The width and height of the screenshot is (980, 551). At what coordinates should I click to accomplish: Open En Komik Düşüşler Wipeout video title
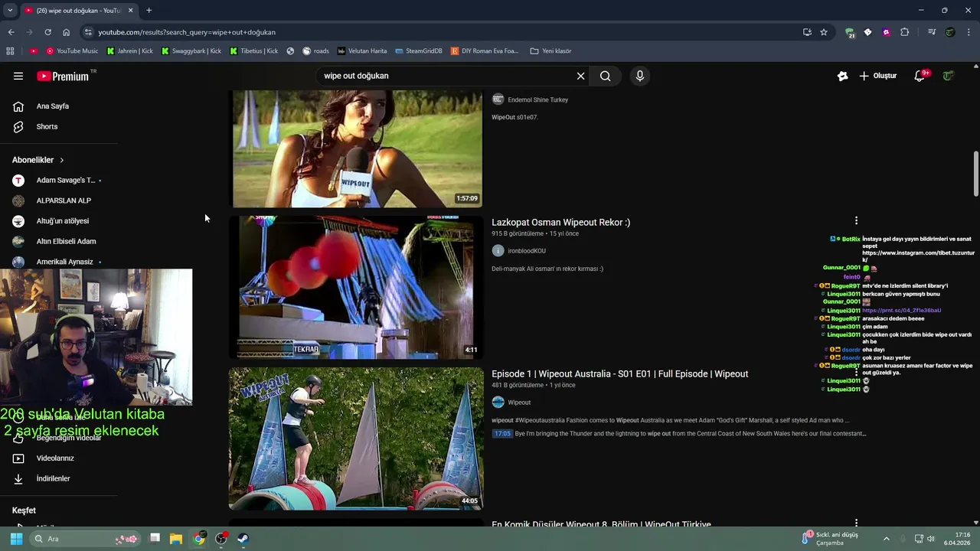pyautogui.click(x=601, y=524)
